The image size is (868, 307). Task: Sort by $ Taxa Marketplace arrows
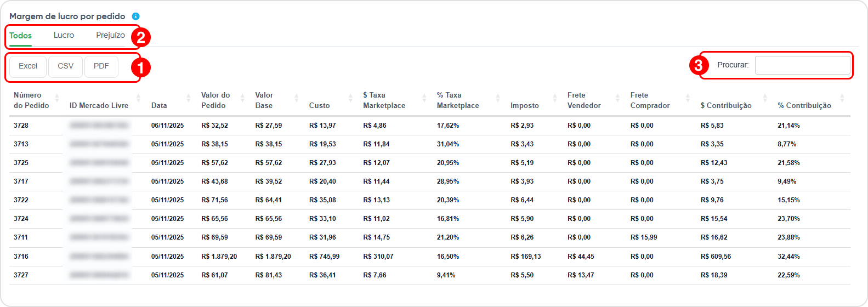coord(424,98)
